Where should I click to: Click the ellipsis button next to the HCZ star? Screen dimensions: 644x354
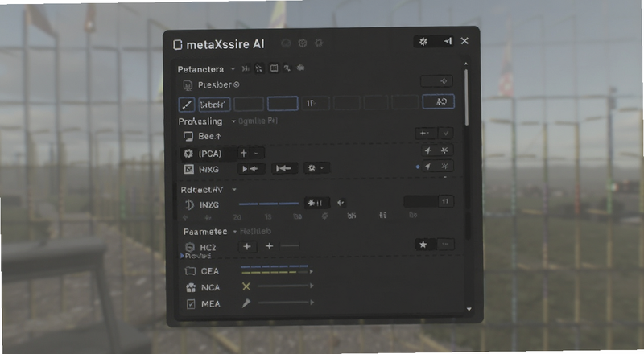[446, 245]
